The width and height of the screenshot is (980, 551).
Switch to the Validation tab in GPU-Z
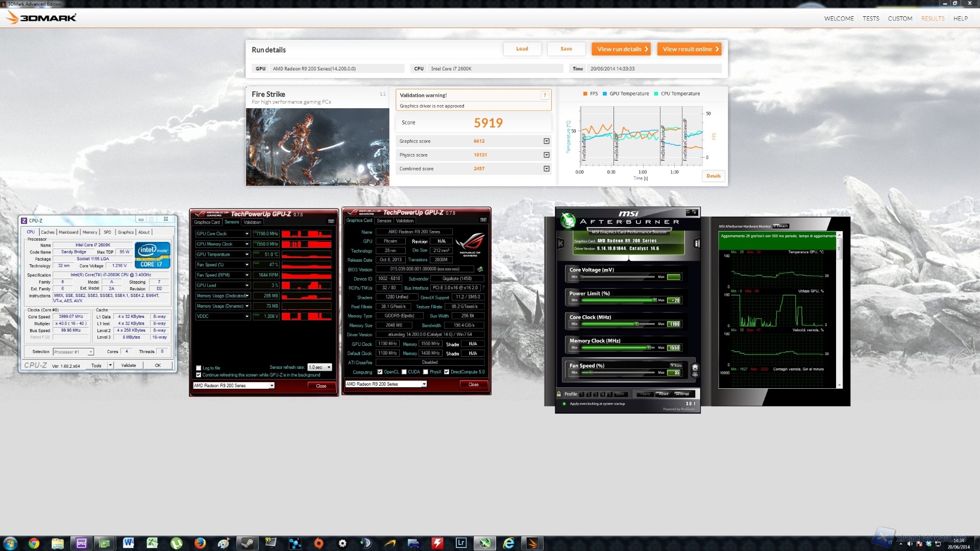253,222
